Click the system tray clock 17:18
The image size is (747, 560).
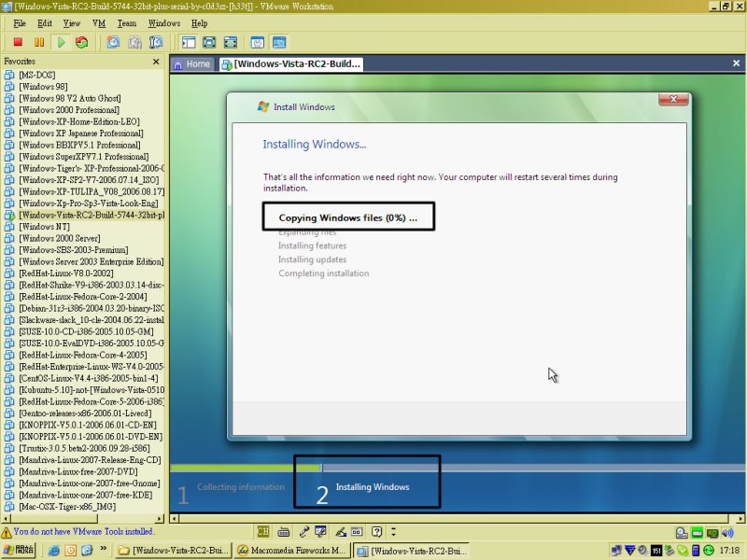729,551
